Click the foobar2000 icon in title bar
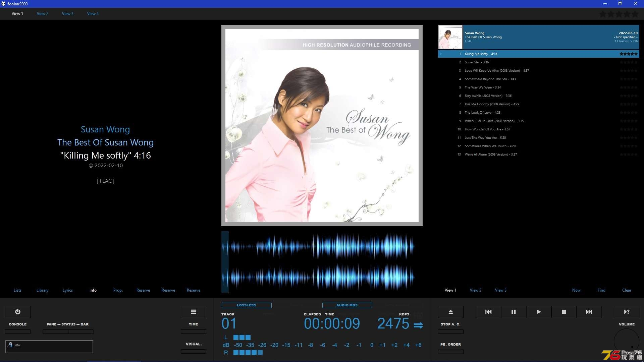The image size is (644, 362). click(x=3, y=4)
